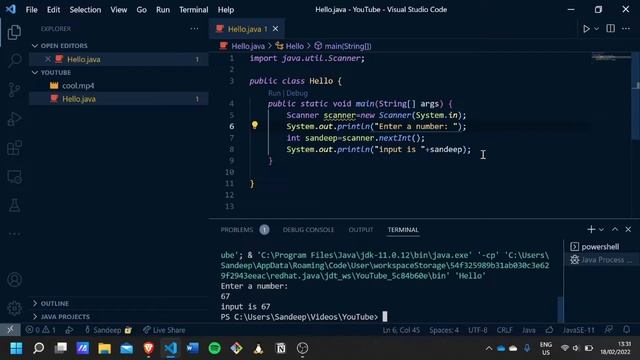Run the Java file with play icon

(586, 29)
